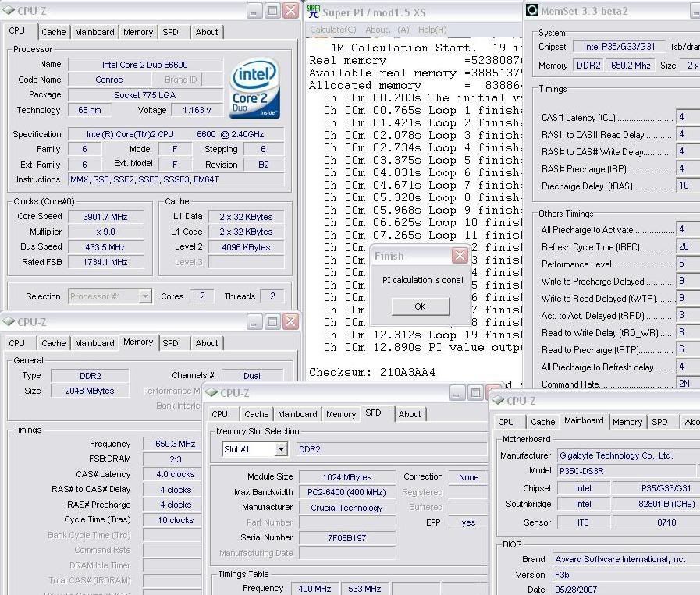
Task: Open the Slot #1 memory slot dropdown
Action: pyautogui.click(x=281, y=449)
